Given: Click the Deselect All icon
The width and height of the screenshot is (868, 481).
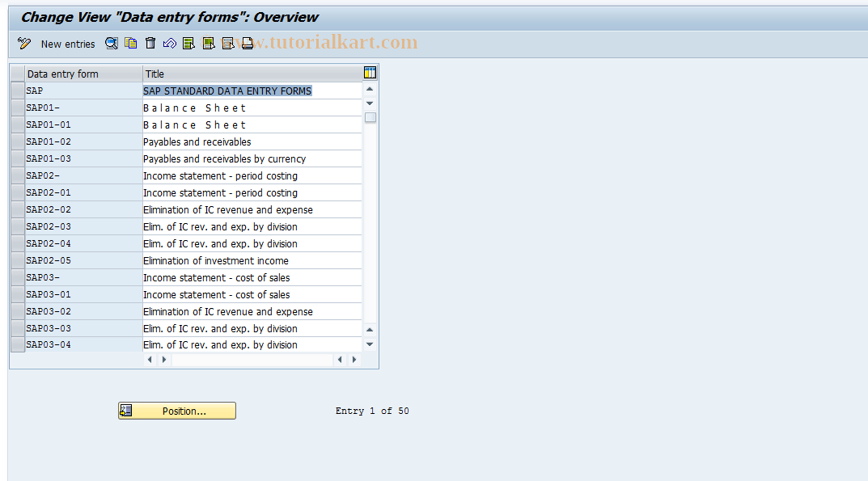Looking at the screenshot, I should [x=227, y=43].
